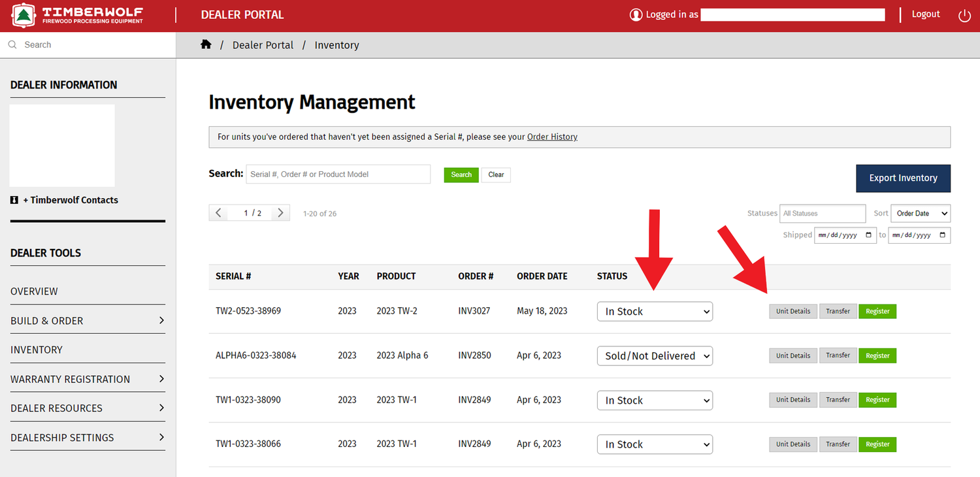Open Unit Details for ALPHA6-0323-38084
This screenshot has height=477, width=980.
793,355
